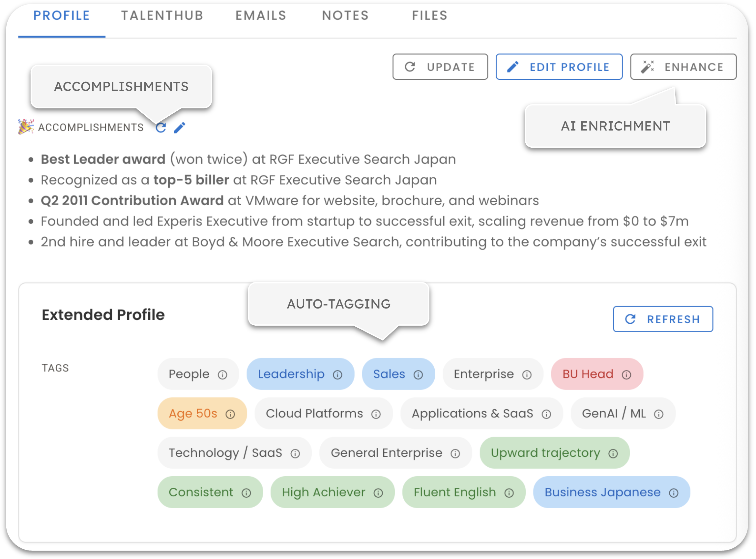Show info for Cloud Platforms tag
The image size is (756, 559).
tap(376, 414)
